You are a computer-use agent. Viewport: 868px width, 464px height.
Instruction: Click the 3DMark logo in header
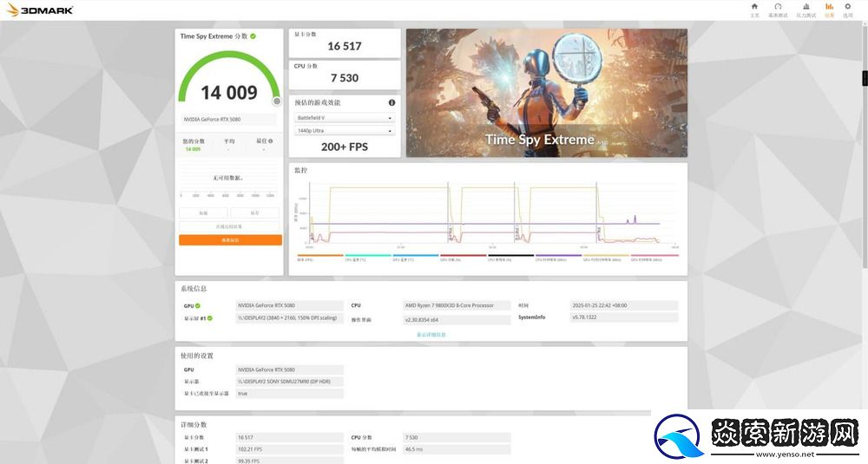(x=40, y=10)
